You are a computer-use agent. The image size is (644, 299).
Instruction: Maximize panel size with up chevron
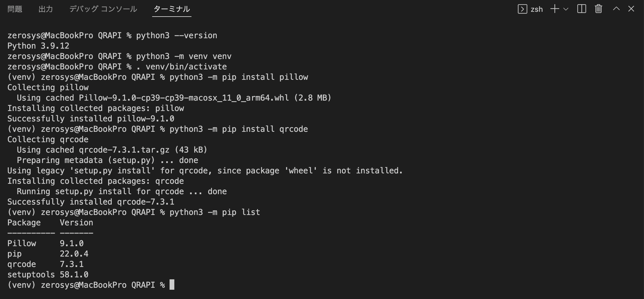coord(616,9)
